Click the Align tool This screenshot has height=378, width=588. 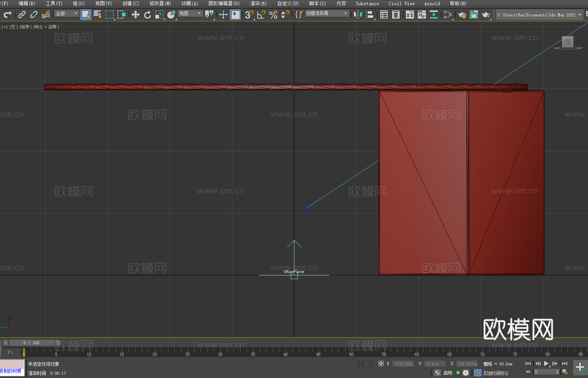[370, 14]
